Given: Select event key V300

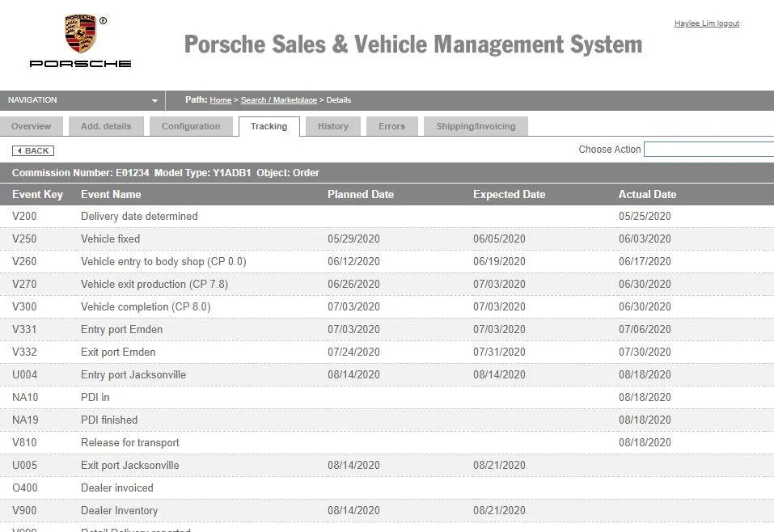Looking at the screenshot, I should pyautogui.click(x=25, y=307).
